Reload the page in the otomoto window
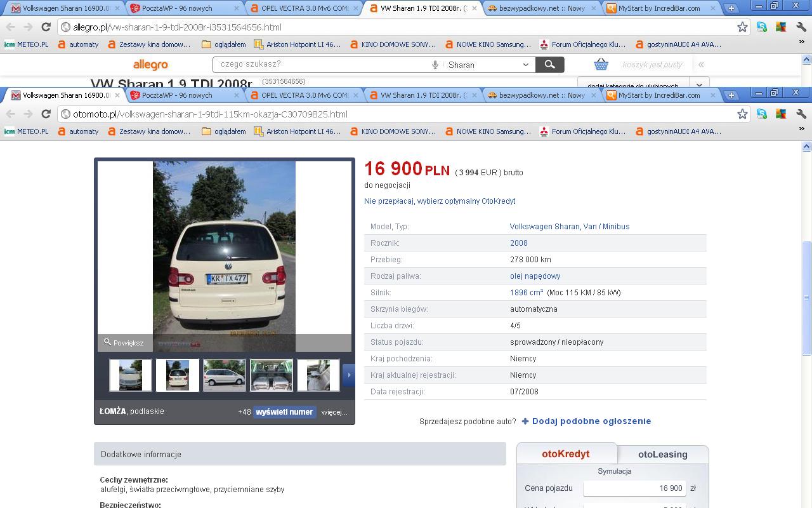Image resolution: width=812 pixels, height=508 pixels. 46,114
